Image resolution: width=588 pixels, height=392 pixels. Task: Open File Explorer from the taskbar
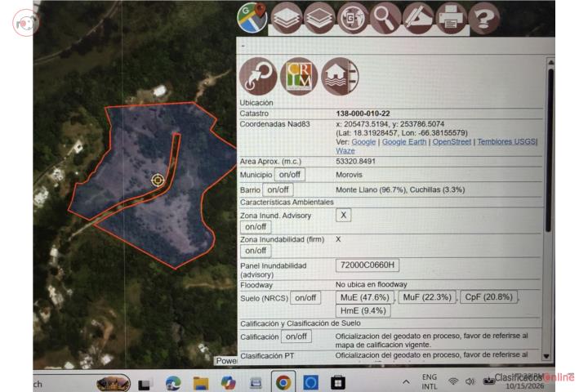[201, 383]
